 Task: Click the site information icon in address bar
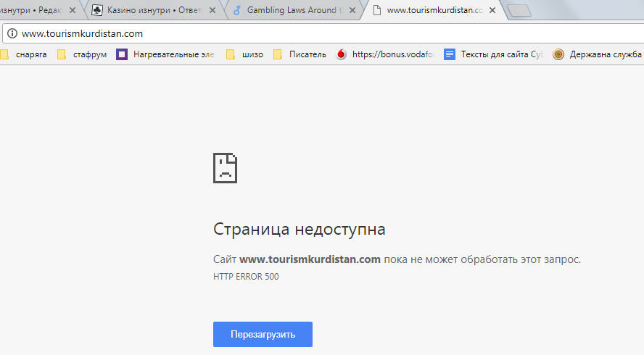click(x=11, y=34)
